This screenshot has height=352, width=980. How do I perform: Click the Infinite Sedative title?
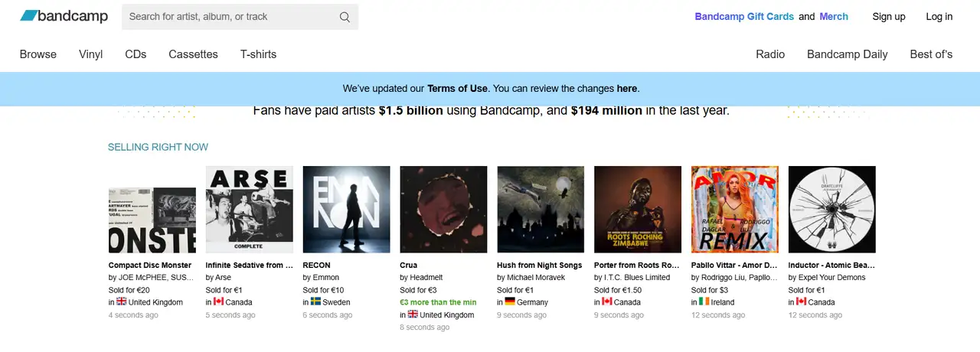250,266
